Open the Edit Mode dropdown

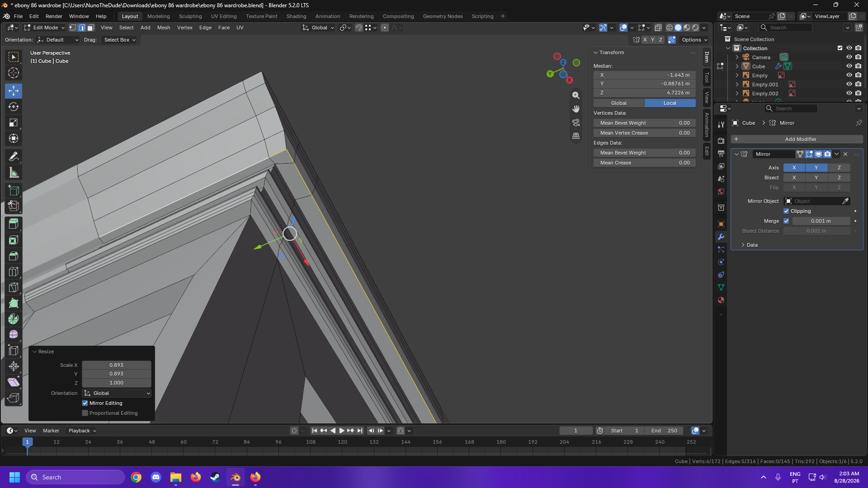click(44, 28)
